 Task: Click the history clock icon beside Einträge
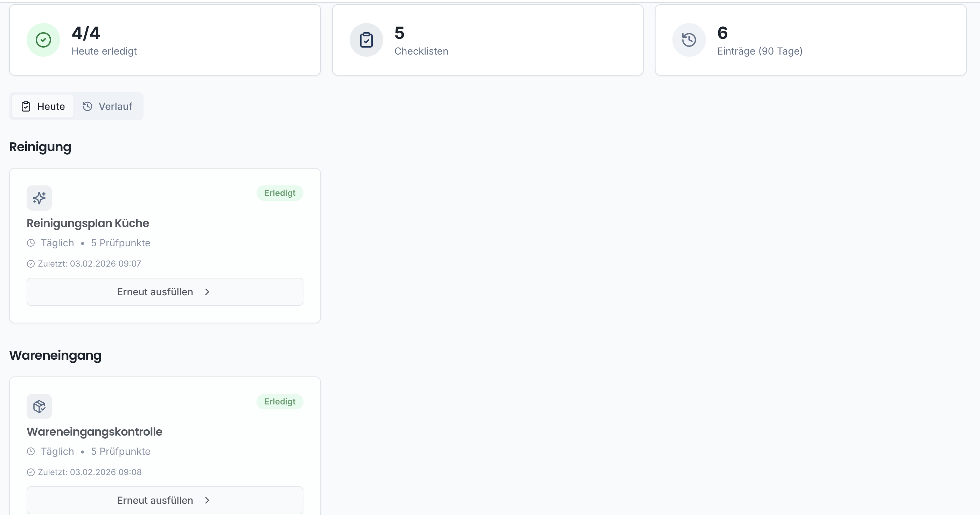click(688, 40)
